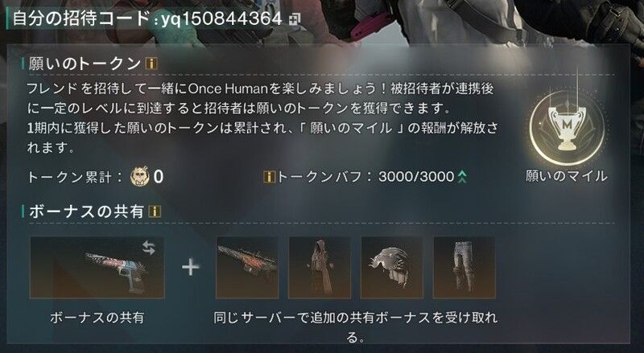Open info icon beside ボーナスの共有 heading
Image resolution: width=644 pixels, height=353 pixels.
point(155,211)
